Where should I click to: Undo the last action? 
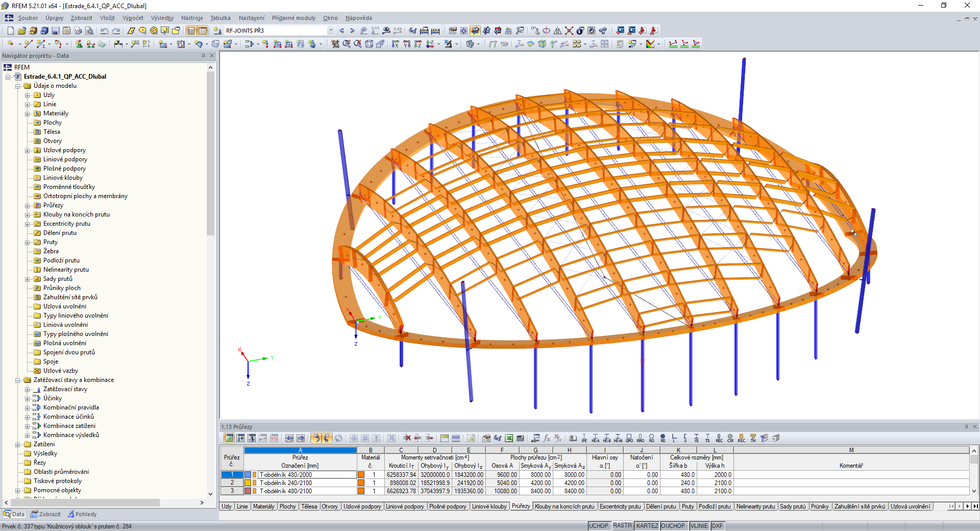tap(104, 31)
